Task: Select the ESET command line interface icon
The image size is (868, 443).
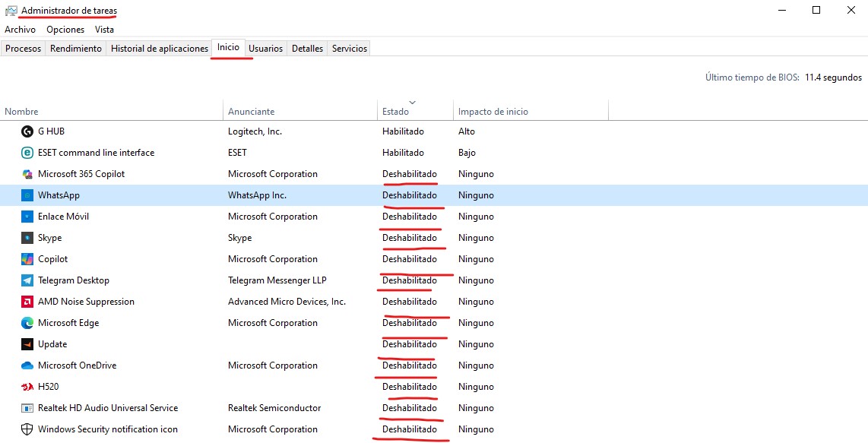Action: 27,153
